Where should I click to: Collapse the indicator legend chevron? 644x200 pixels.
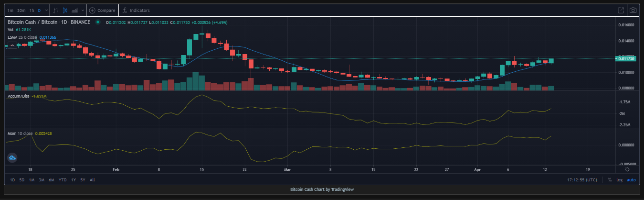[x=12, y=44]
